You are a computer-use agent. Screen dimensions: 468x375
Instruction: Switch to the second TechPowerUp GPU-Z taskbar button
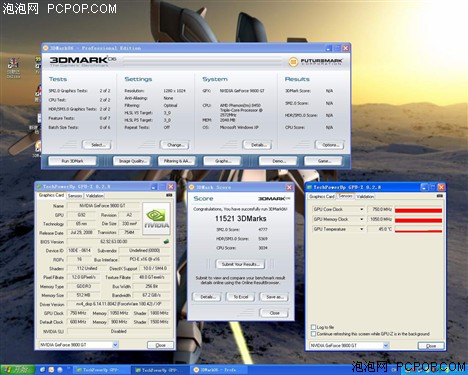(160, 370)
